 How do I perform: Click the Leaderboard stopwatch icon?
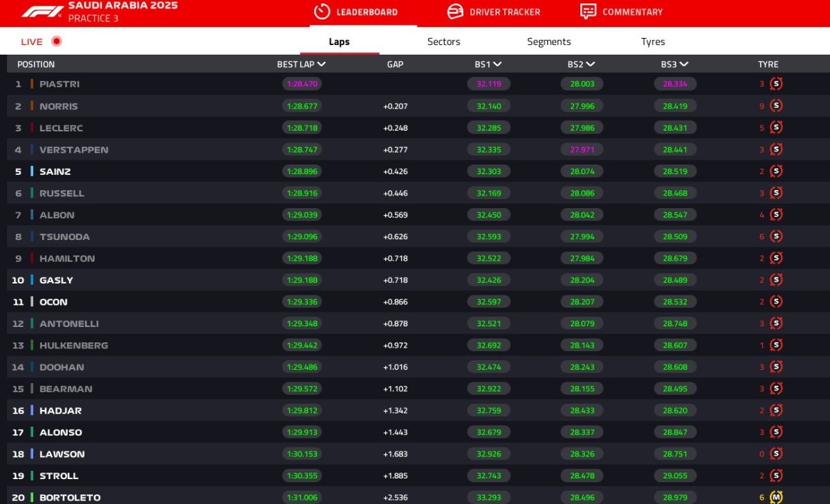point(322,12)
